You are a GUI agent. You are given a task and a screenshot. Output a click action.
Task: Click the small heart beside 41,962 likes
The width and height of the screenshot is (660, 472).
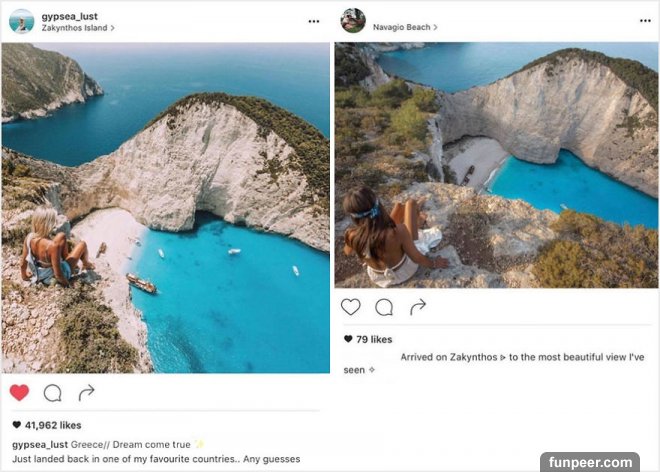[x=16, y=425]
